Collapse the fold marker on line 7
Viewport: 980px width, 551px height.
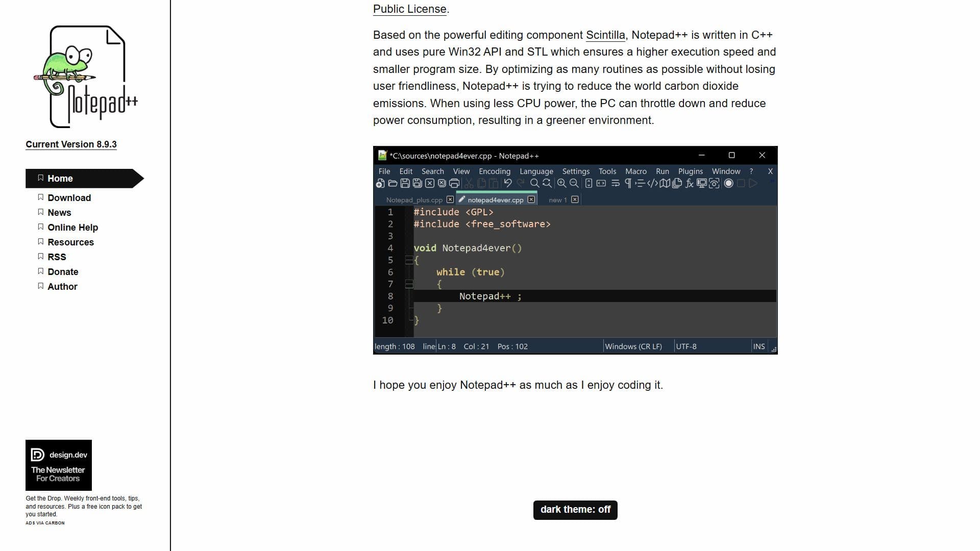click(x=409, y=284)
